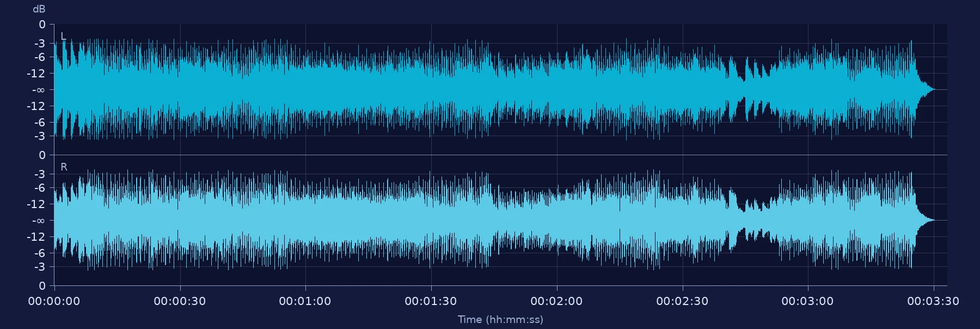The height and width of the screenshot is (329, 980).
Task: Click the quiet dip in left channel waveform
Action: tap(744, 90)
